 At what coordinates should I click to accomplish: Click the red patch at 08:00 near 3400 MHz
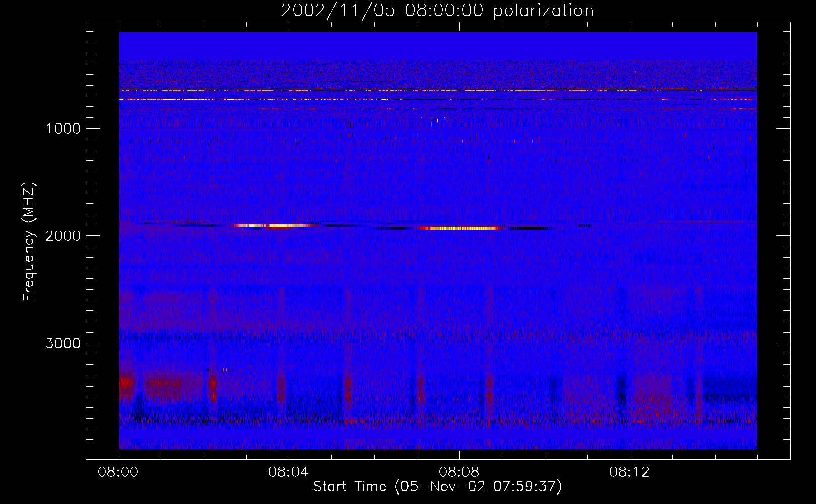(x=126, y=387)
